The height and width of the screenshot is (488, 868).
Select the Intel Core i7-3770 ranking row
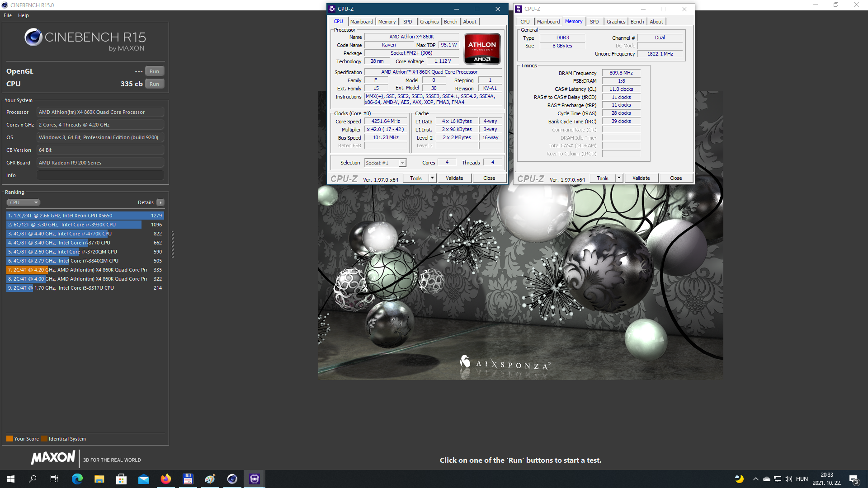pos(85,243)
